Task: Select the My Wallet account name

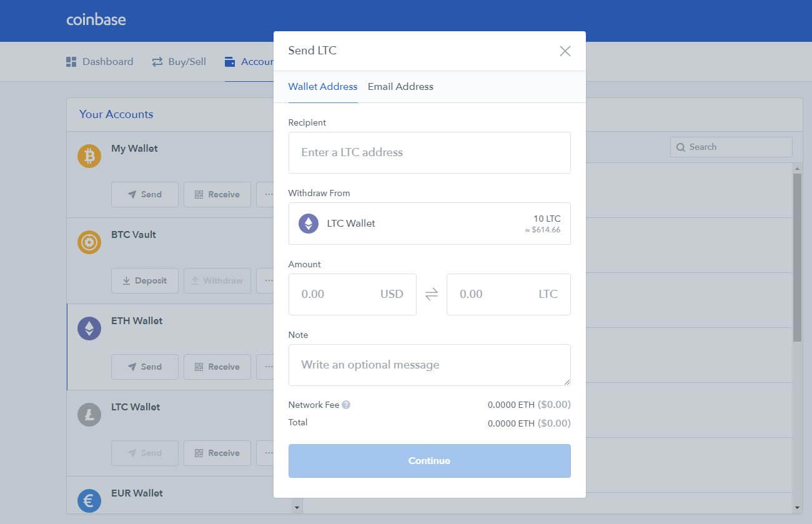Action: tap(134, 149)
